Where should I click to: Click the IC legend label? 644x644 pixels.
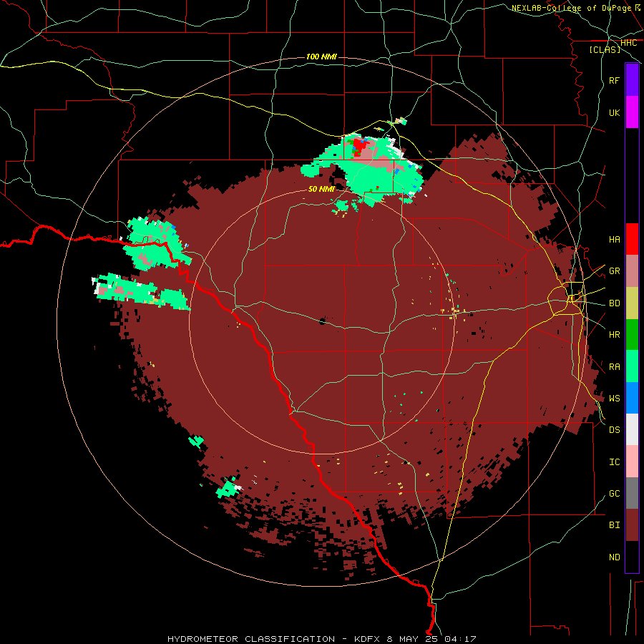tap(614, 462)
